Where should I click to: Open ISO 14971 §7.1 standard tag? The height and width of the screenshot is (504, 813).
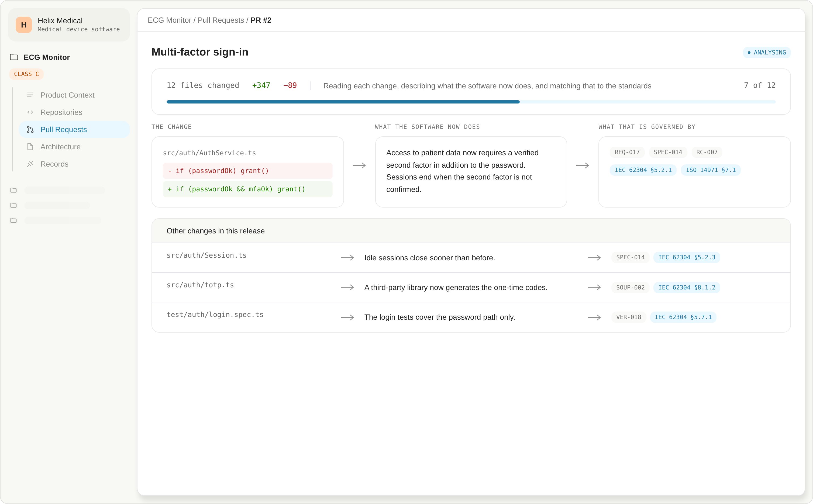(710, 170)
